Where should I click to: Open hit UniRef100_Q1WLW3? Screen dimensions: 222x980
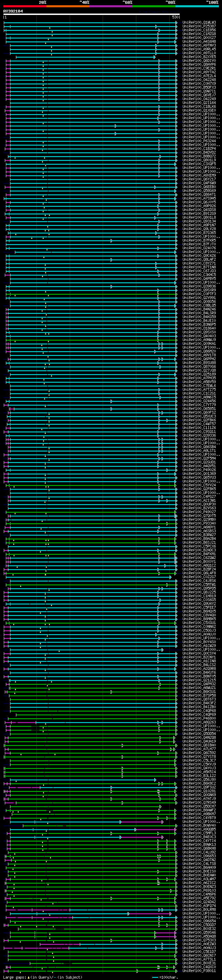pos(199,23)
